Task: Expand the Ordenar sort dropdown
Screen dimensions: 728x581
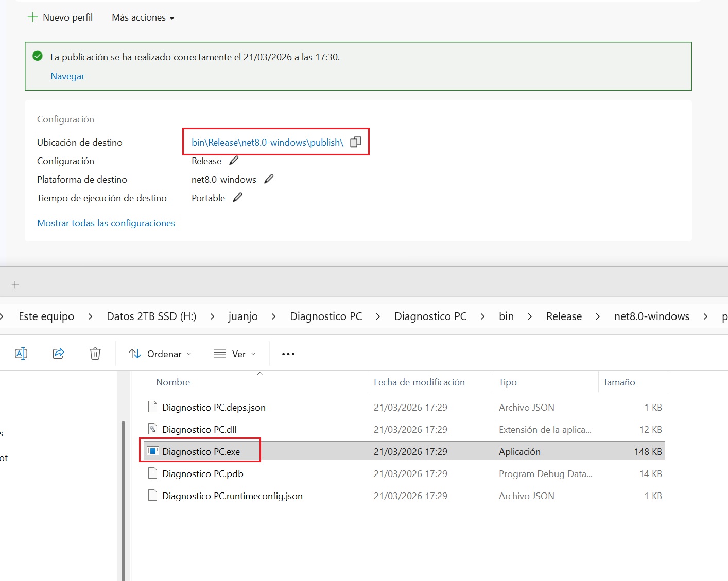Action: [160, 354]
